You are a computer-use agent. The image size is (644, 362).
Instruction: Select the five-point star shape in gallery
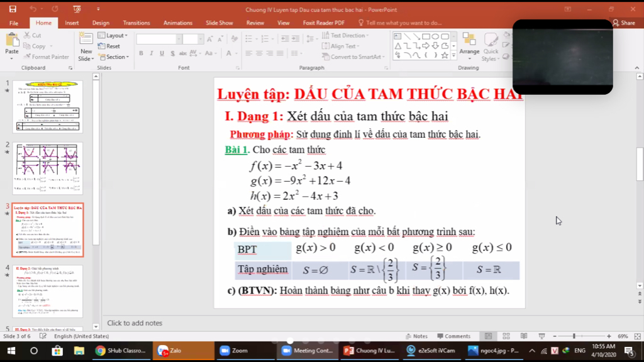click(x=445, y=55)
